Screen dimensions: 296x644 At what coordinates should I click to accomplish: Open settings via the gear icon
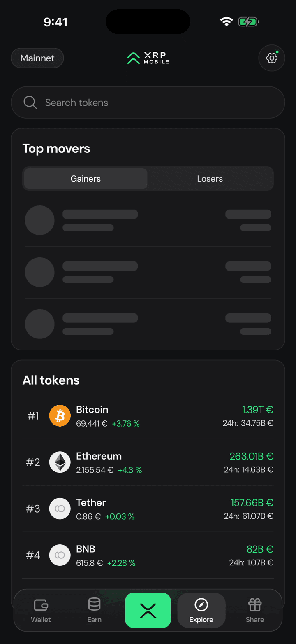[x=272, y=58]
